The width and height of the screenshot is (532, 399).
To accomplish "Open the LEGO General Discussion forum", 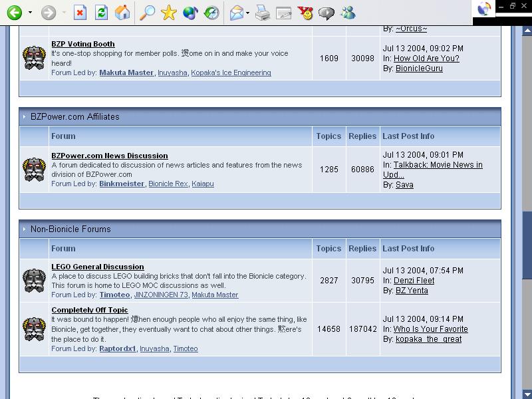I will click(98, 267).
